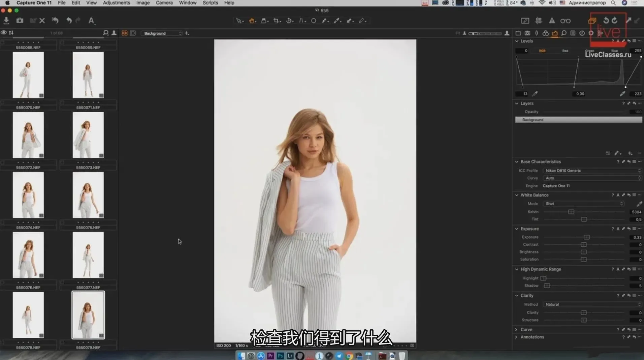644x360 pixels.
Task: Toggle the Exposure panel auto-adjust A
Action: pyautogui.click(x=618, y=229)
